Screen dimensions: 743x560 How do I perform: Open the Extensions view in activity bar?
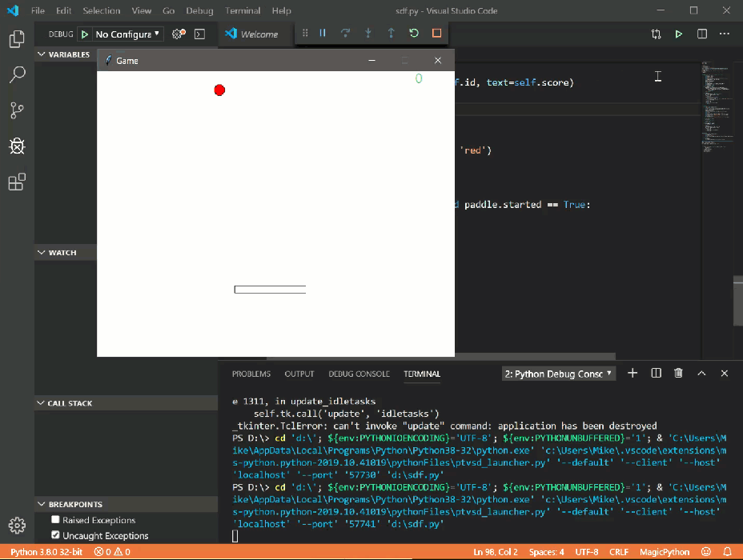tap(17, 182)
